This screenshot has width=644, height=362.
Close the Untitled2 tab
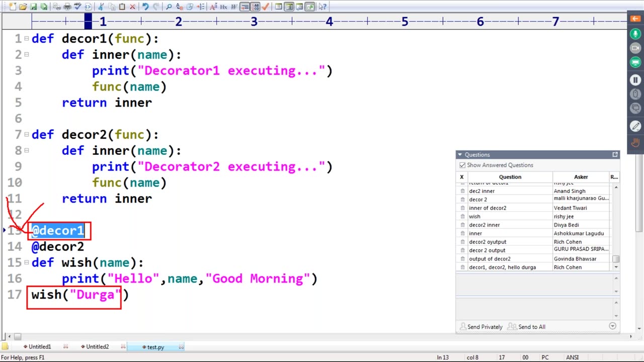pyautogui.click(x=123, y=347)
